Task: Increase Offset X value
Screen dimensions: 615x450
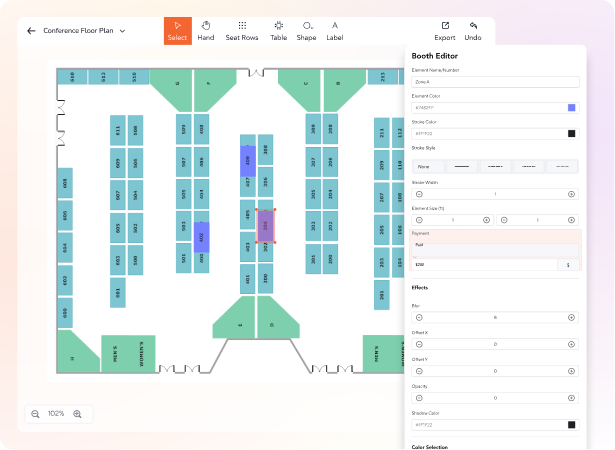Action: pyautogui.click(x=571, y=344)
